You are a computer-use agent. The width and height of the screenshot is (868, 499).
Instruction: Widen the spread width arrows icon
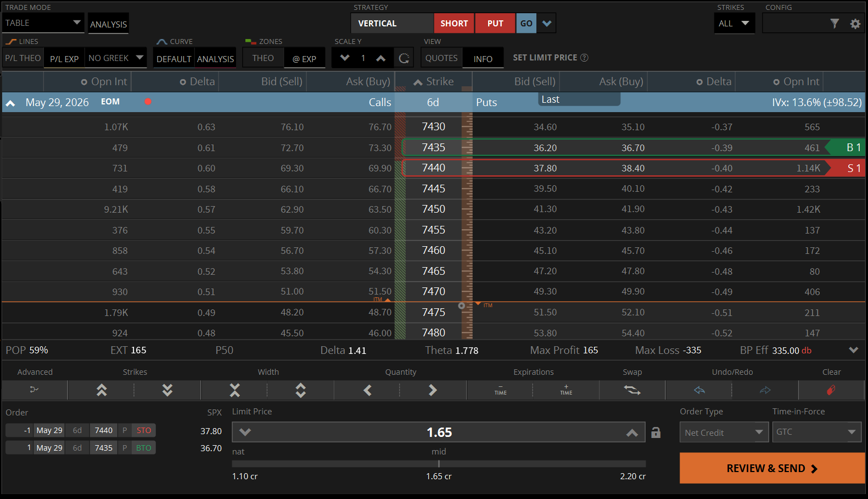(x=300, y=390)
